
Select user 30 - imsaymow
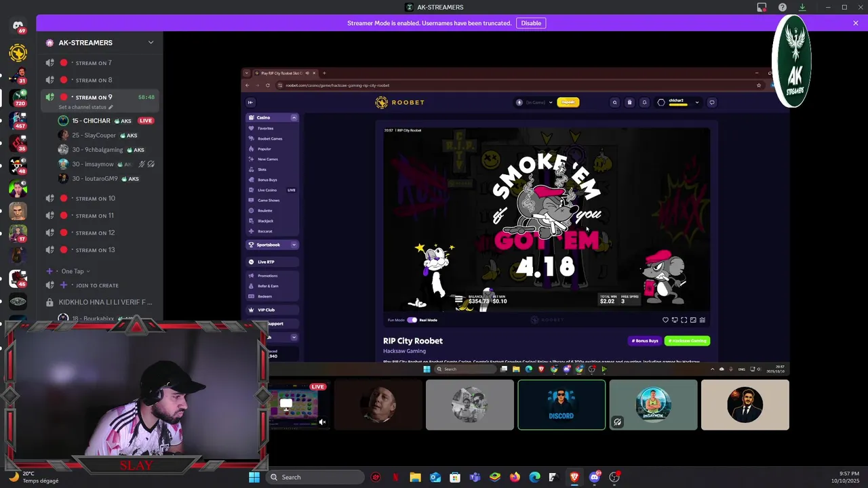106,164
